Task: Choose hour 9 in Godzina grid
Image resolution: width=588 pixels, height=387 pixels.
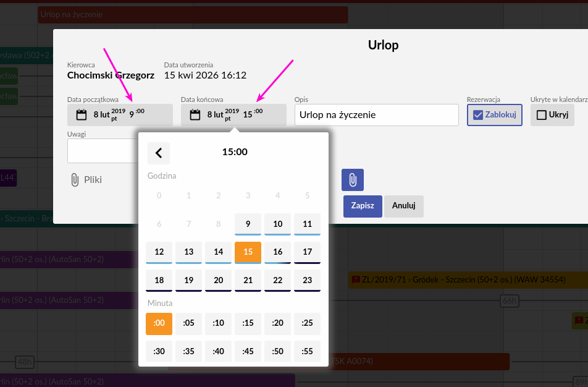Action: click(248, 224)
